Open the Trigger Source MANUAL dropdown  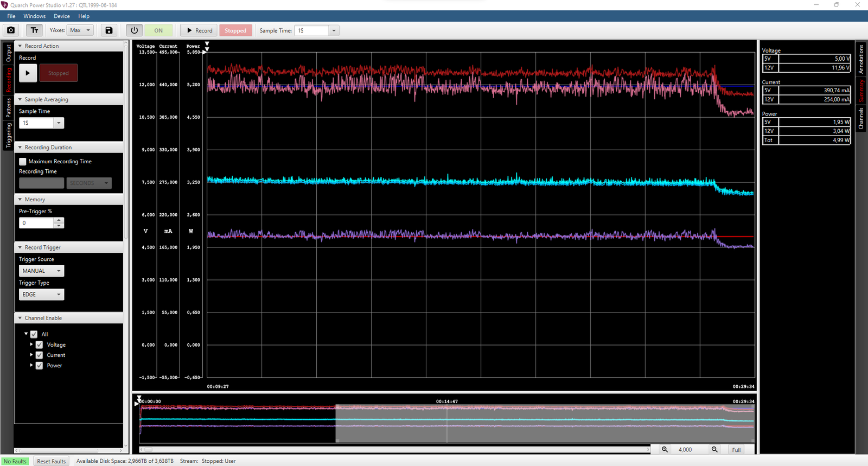41,271
